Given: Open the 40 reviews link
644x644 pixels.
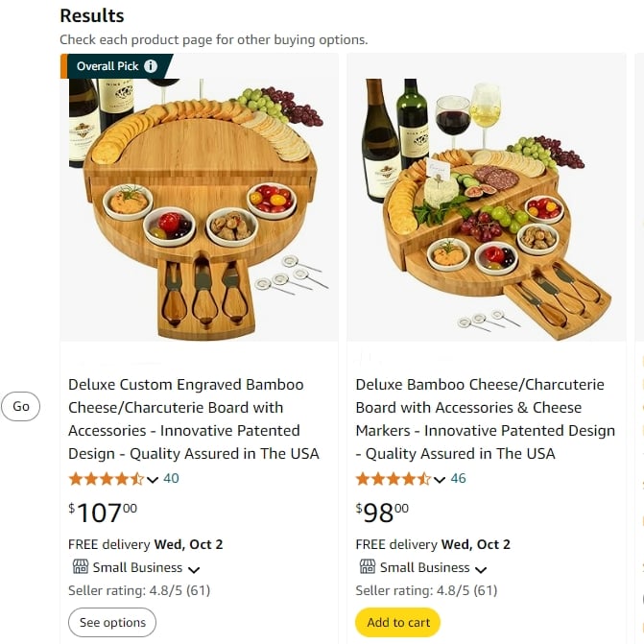Looking at the screenshot, I should click(171, 478).
